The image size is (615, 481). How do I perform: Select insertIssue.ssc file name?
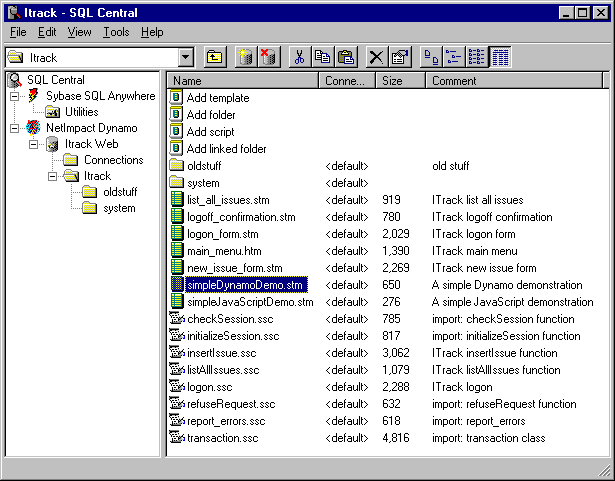point(222,353)
